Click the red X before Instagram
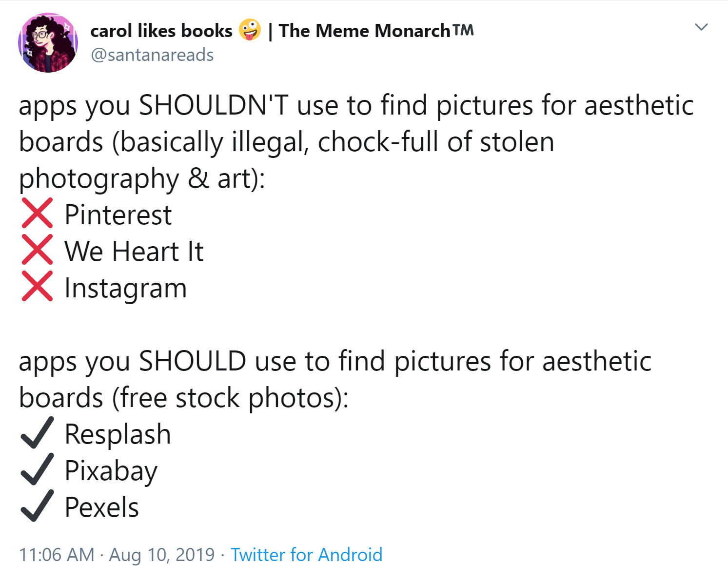Viewport: 728px width, 583px height. (37, 287)
